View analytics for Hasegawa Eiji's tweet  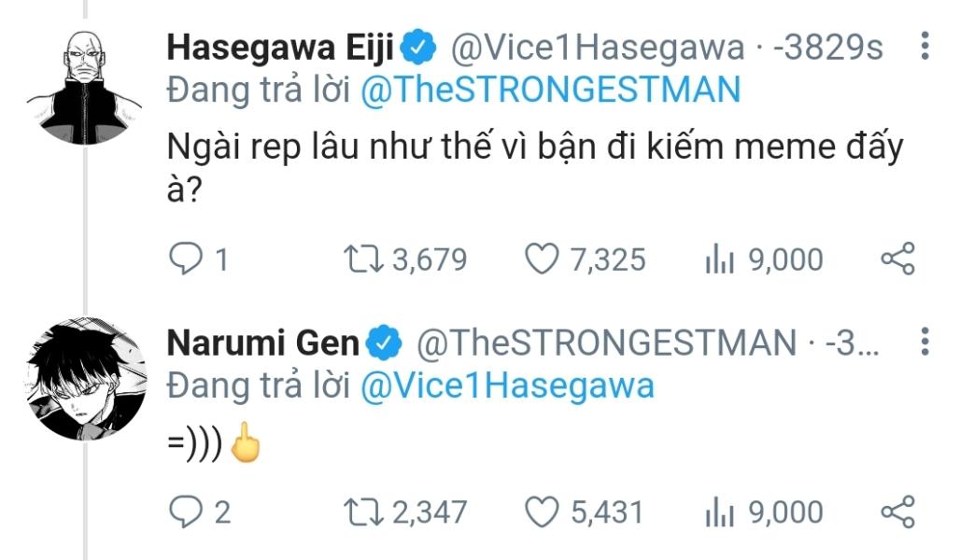tap(764, 259)
